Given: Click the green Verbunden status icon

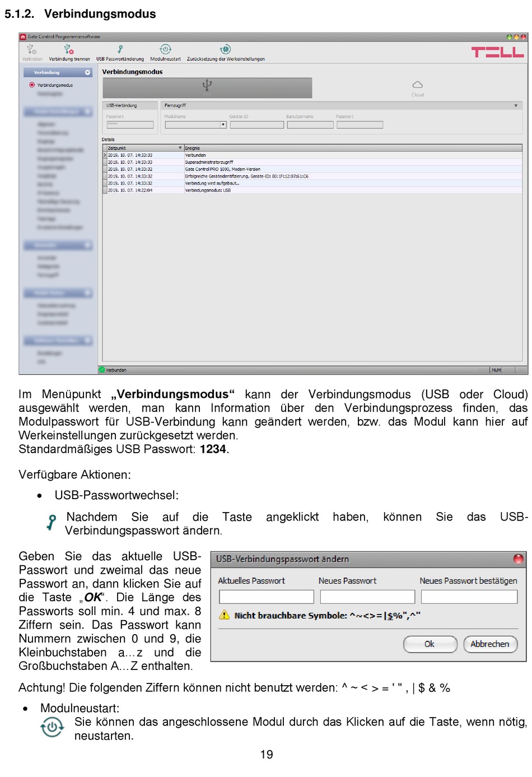Looking at the screenshot, I should pyautogui.click(x=102, y=370).
